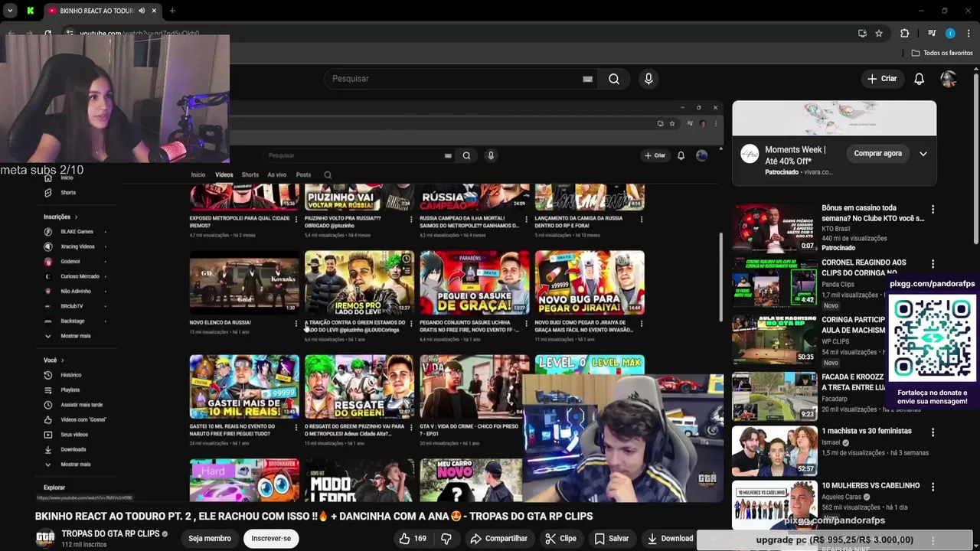Image resolution: width=980 pixels, height=551 pixels.
Task: Open the Criar create menu
Action: coord(882,79)
